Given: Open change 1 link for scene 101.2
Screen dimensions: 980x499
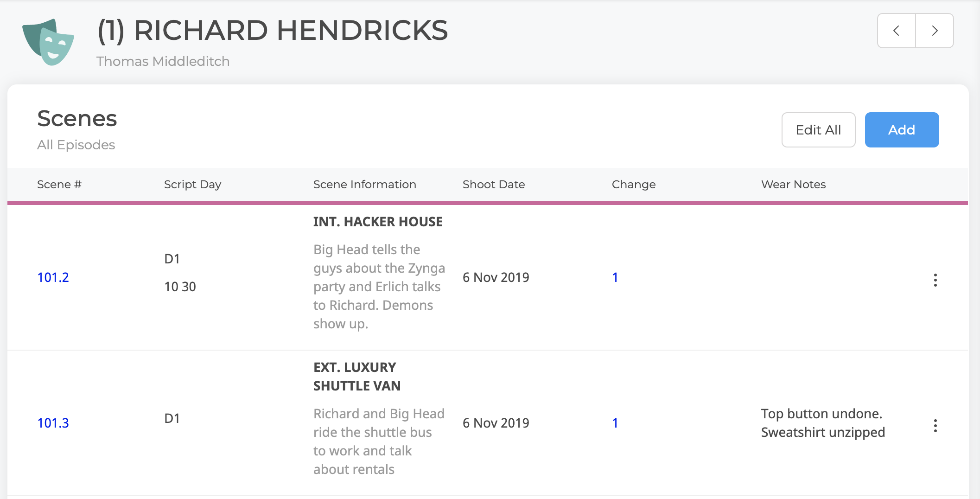Looking at the screenshot, I should coord(615,277).
